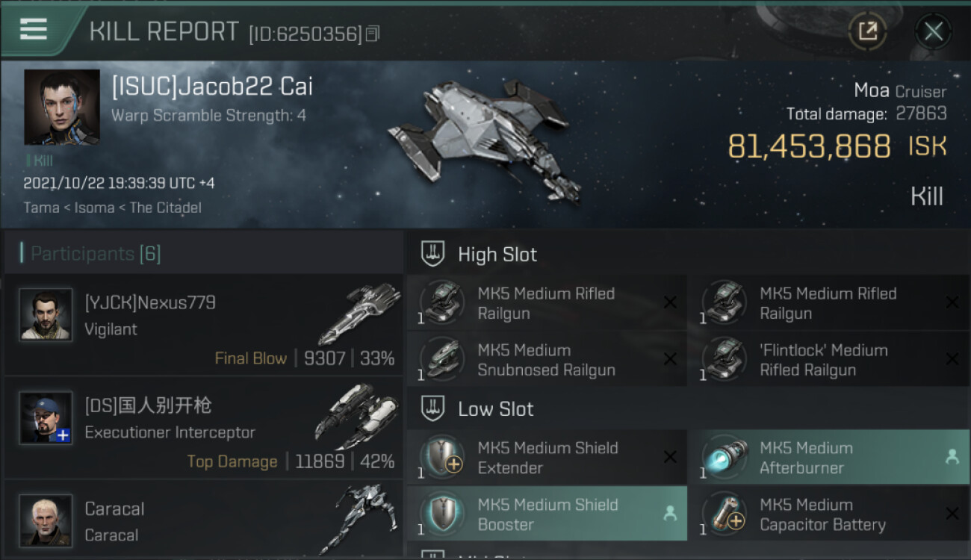Click the MK5 Medium Shield Extender item
Screen dimensions: 971x560
(x=547, y=458)
